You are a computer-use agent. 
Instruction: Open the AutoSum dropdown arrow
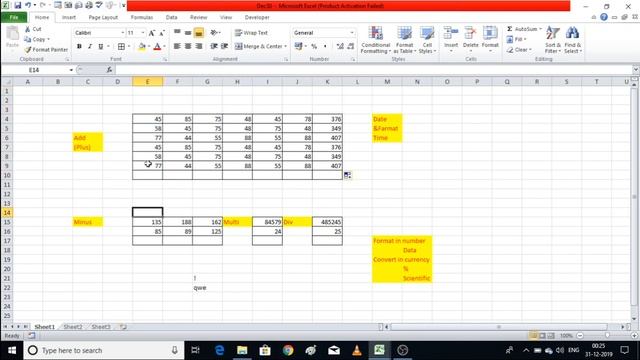[x=540, y=29]
